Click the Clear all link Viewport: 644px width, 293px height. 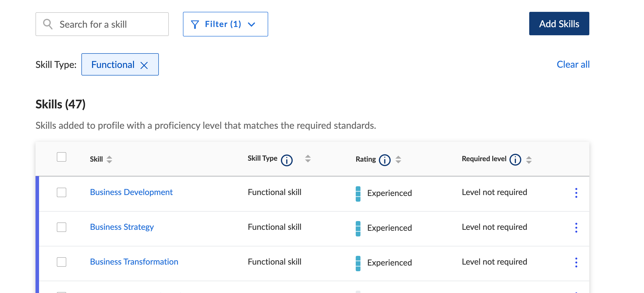tap(573, 65)
